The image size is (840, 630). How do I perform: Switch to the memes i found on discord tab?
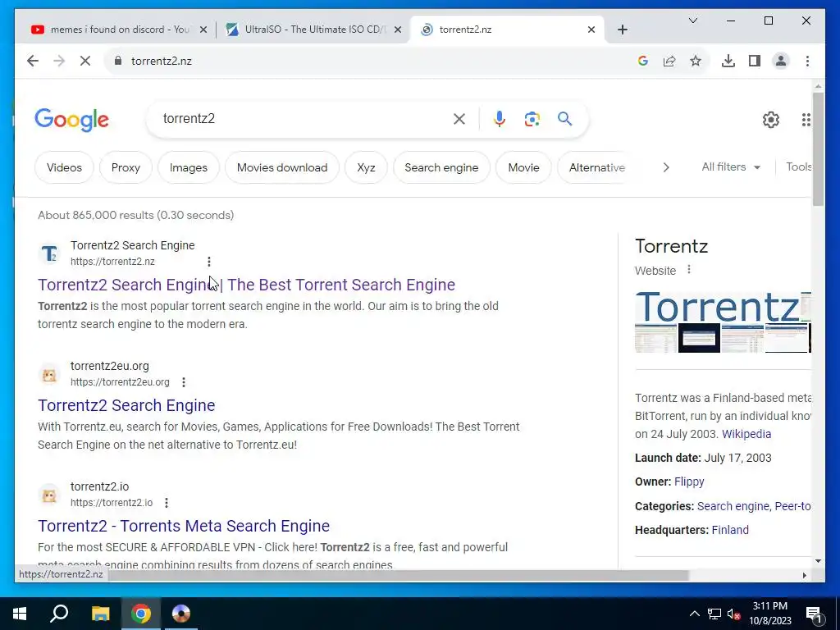119,30
